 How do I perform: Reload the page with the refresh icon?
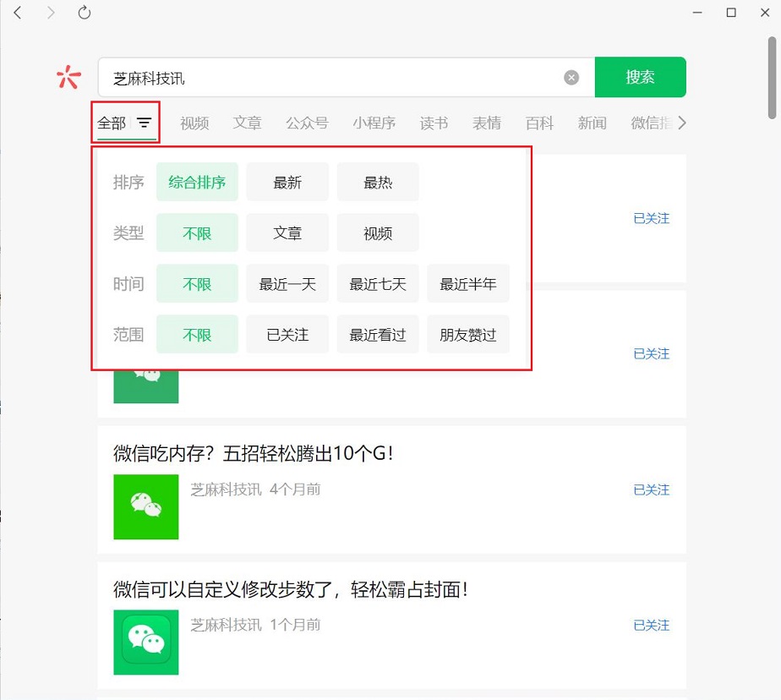85,13
